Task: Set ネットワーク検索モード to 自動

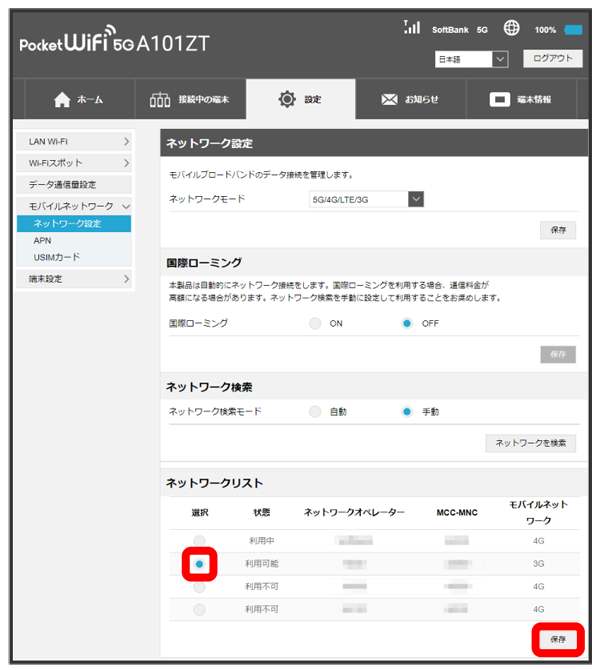Action: point(315,411)
